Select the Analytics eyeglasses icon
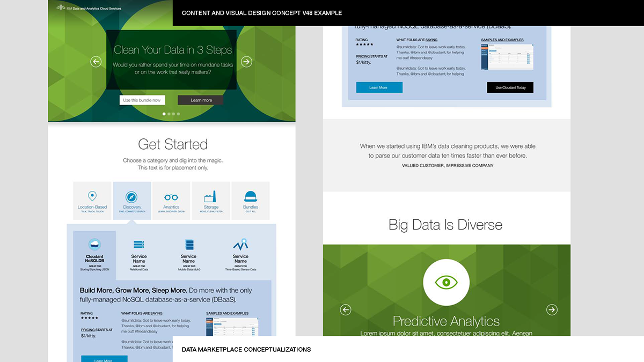Image resolution: width=644 pixels, height=362 pixels. click(171, 197)
